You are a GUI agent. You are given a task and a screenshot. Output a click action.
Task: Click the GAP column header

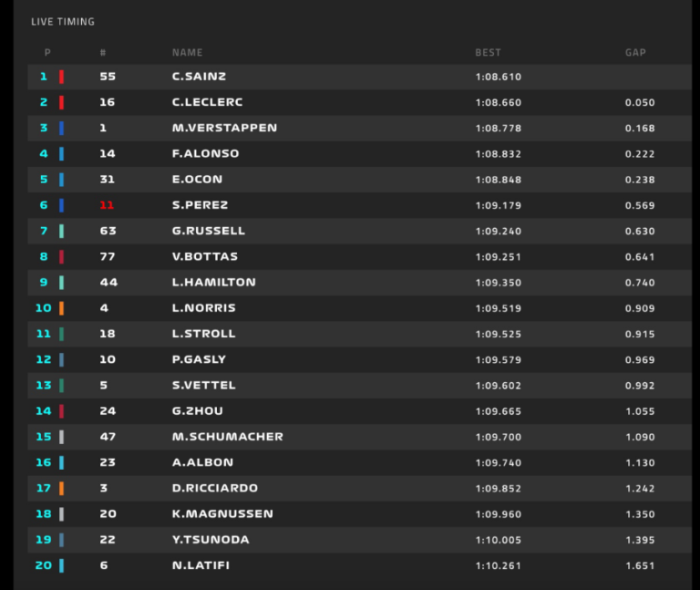click(635, 53)
